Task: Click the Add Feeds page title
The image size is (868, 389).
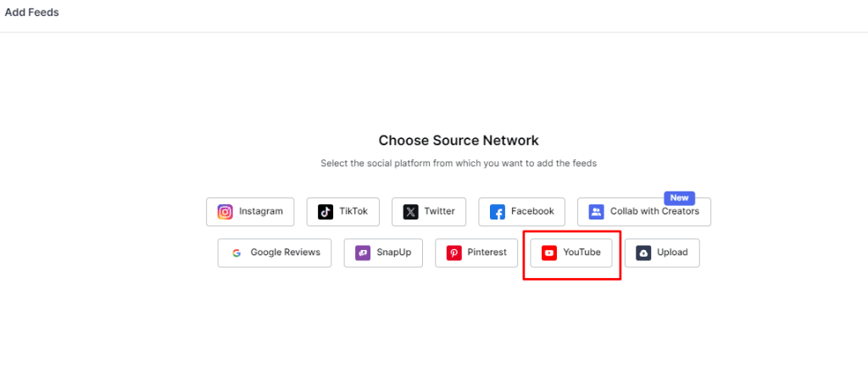Action: pos(32,13)
